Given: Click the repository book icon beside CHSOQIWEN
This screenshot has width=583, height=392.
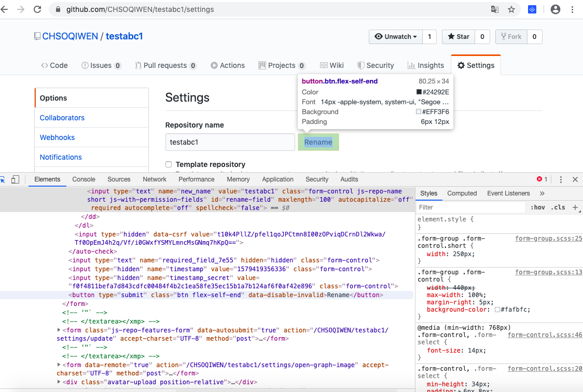Looking at the screenshot, I should [x=37, y=36].
